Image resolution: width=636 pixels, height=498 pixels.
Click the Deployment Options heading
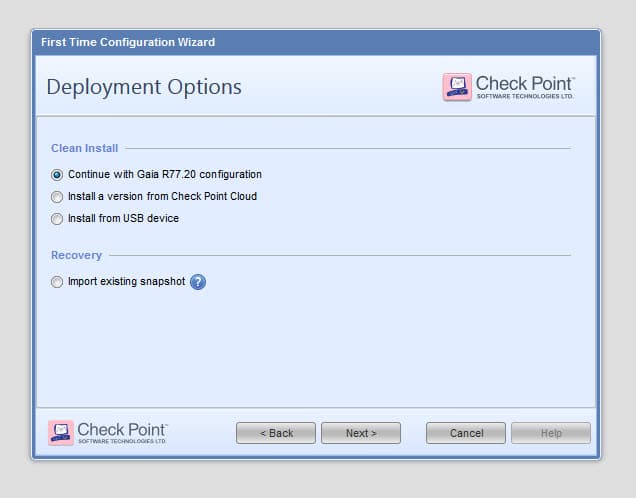[x=144, y=87]
